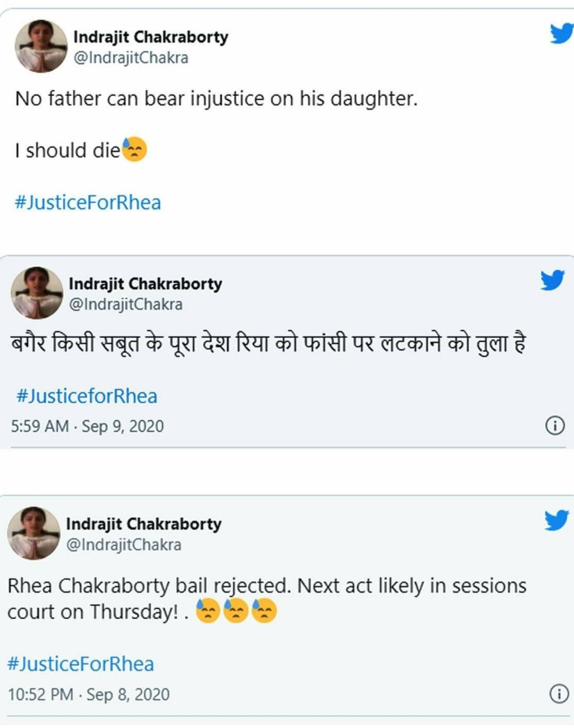The width and height of the screenshot is (574, 728).
Task: Click the @IndrajitChakra handle on the topmost tweet
Action: (x=131, y=57)
